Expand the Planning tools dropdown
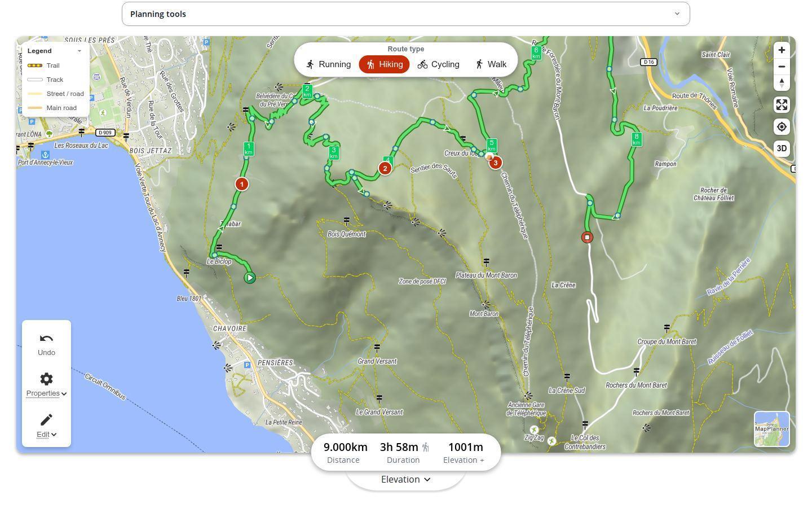Screen dimensions: 812x508 pyautogui.click(x=405, y=14)
